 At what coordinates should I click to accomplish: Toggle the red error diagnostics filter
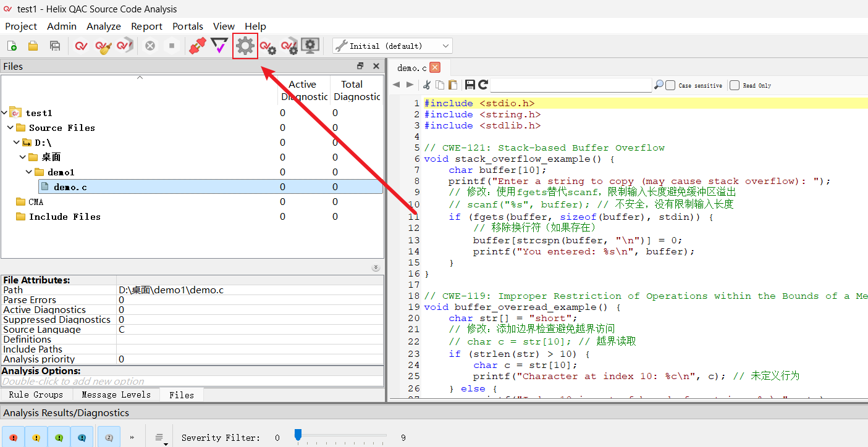(13, 437)
